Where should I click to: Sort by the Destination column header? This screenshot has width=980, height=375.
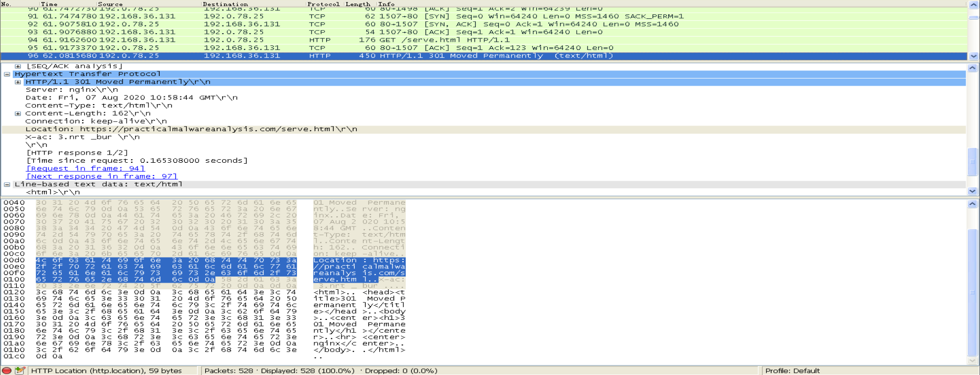click(226, 4)
